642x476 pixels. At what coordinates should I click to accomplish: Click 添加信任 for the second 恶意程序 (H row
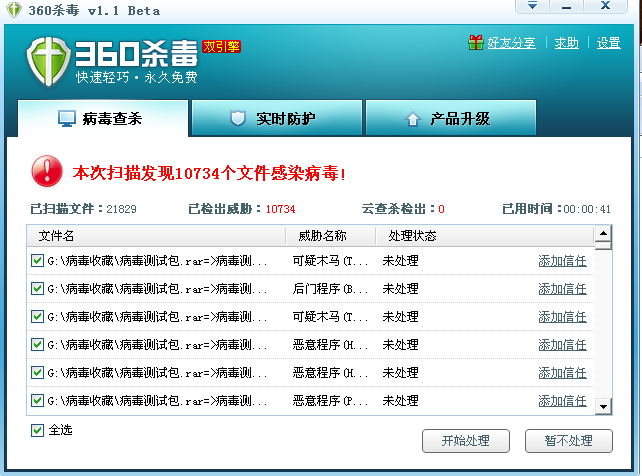pos(562,373)
